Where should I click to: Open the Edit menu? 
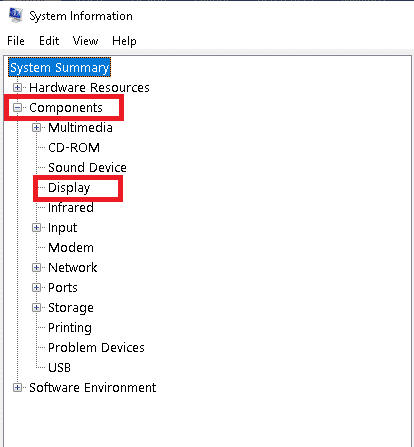click(49, 41)
